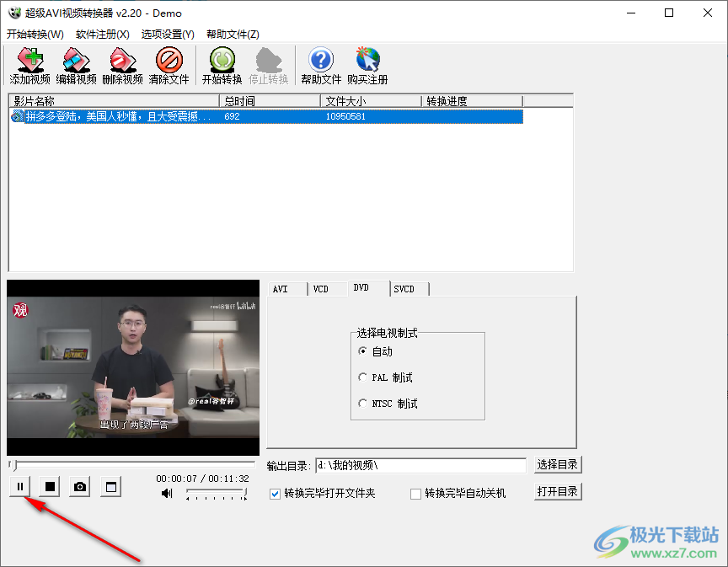The image size is (728, 567).
Task: Mute audio via speaker icon
Action: coord(167,493)
